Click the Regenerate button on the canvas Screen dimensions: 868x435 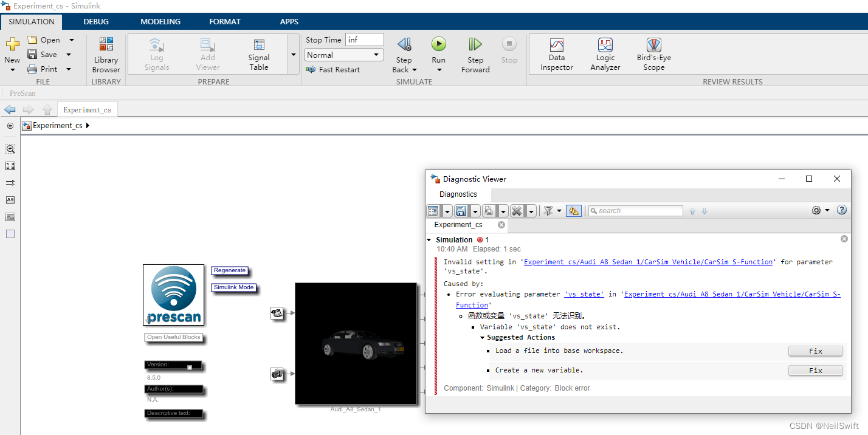pos(230,270)
